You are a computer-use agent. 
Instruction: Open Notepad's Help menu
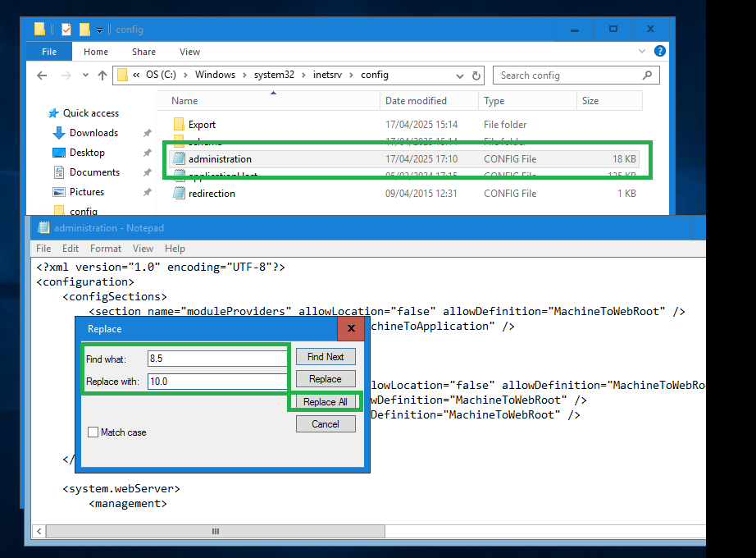click(175, 248)
